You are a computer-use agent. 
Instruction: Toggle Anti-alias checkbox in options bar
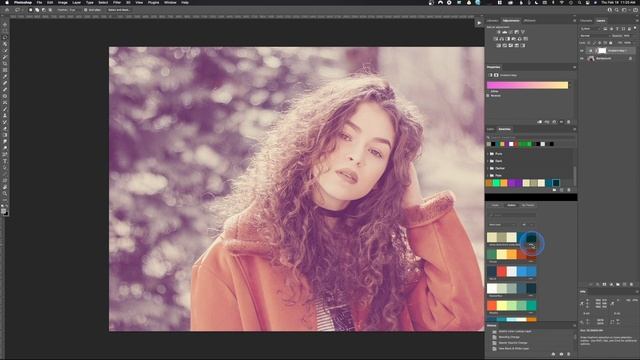[86, 10]
